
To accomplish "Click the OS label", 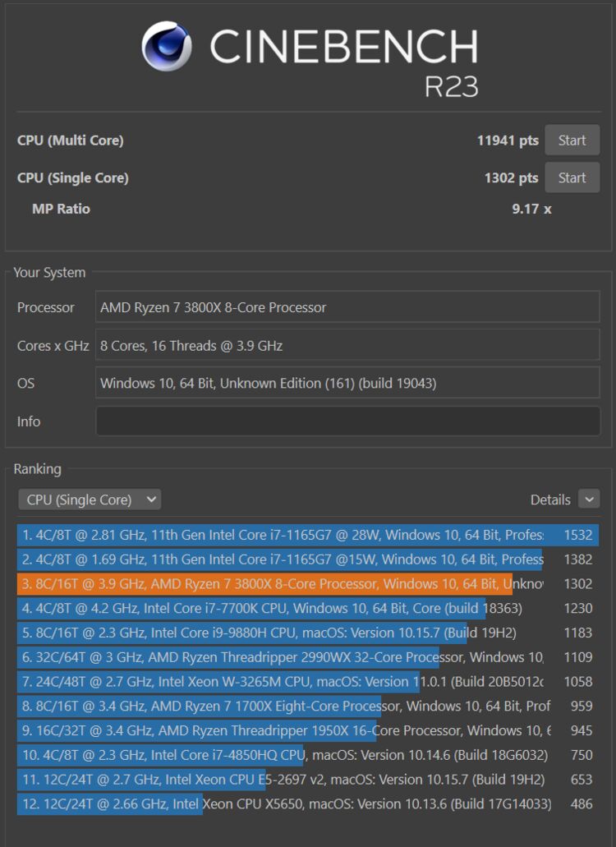I will point(25,383).
